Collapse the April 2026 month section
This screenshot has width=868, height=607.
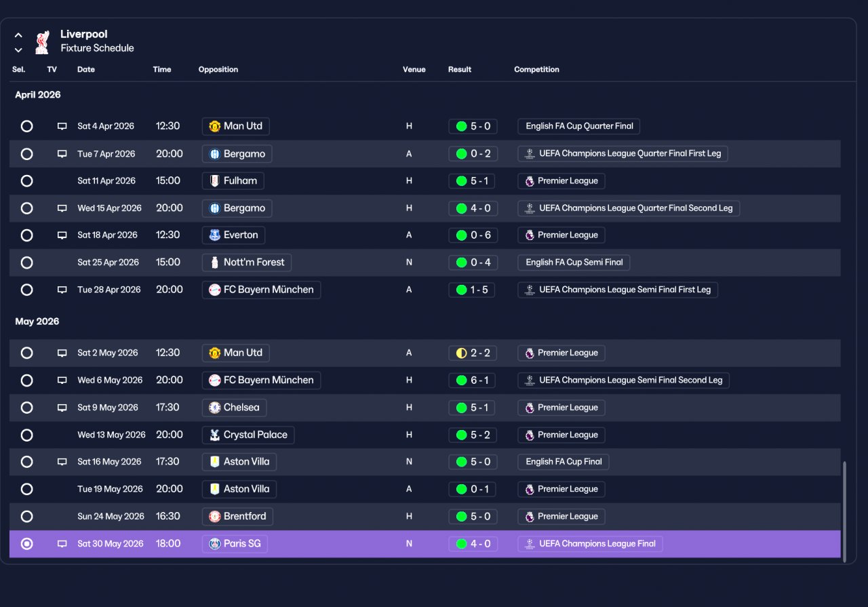[38, 95]
